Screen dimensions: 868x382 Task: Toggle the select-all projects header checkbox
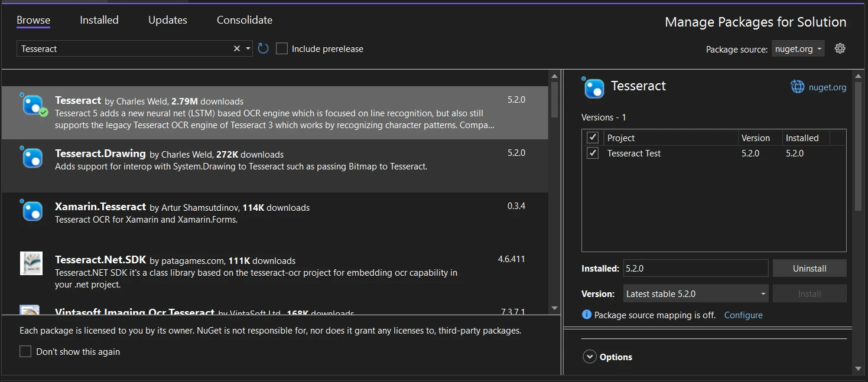click(x=593, y=138)
